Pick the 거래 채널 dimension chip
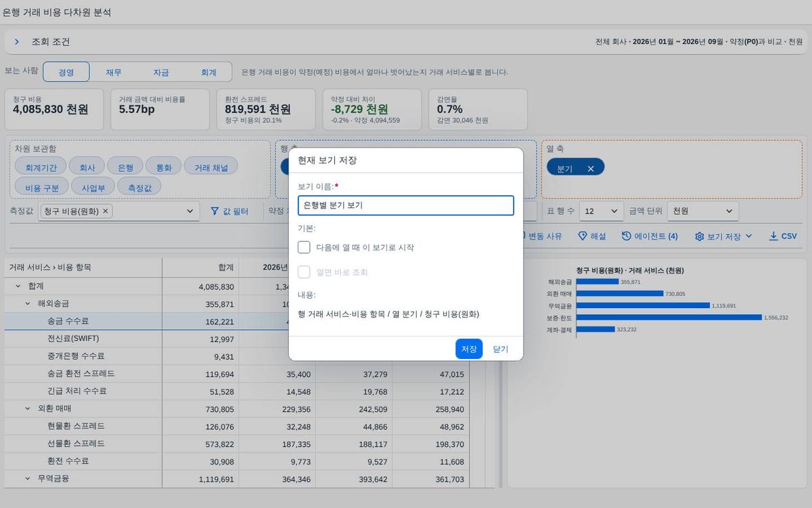The width and height of the screenshot is (812, 508). tap(211, 167)
